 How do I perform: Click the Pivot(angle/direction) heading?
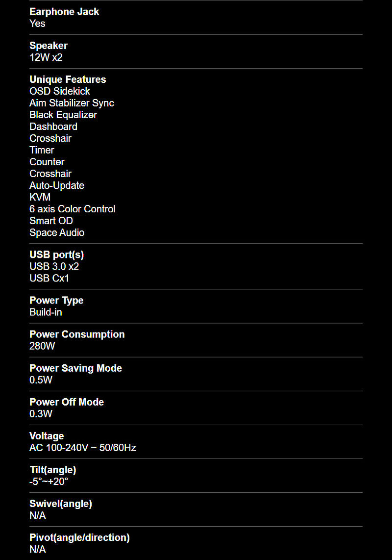(79, 537)
